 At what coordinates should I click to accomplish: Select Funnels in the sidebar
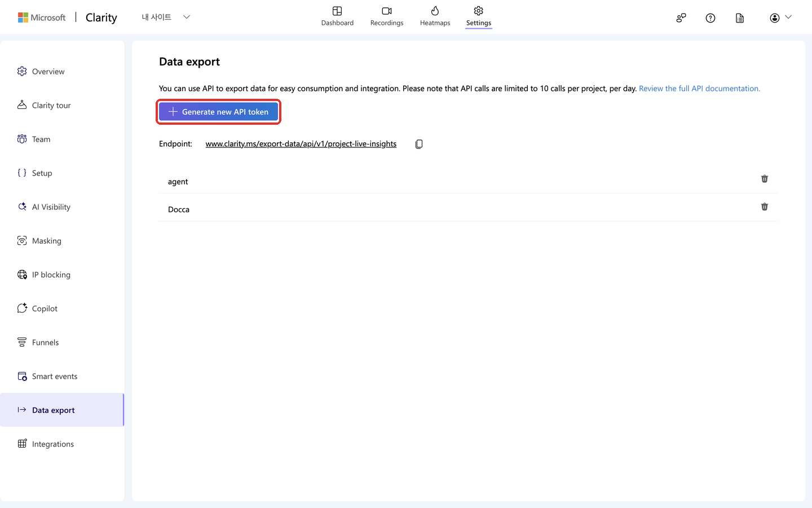62,343
